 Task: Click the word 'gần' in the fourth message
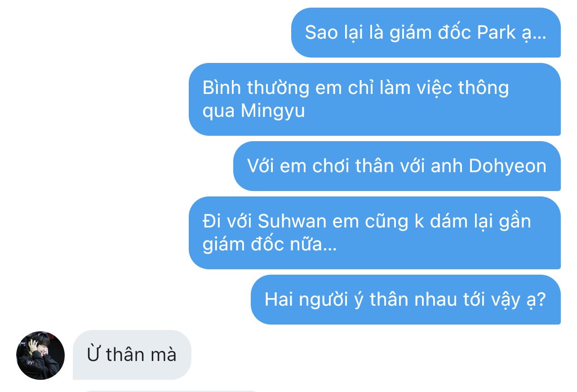coord(515,221)
